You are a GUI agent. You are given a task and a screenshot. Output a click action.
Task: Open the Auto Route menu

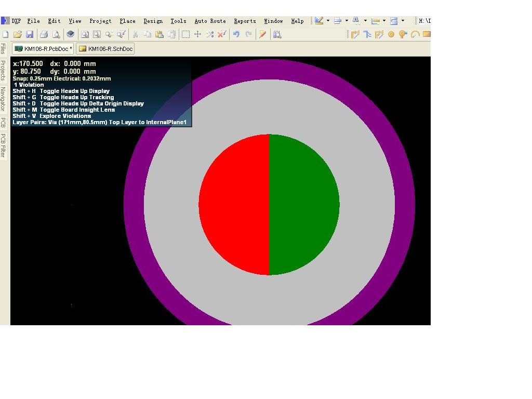coord(210,21)
